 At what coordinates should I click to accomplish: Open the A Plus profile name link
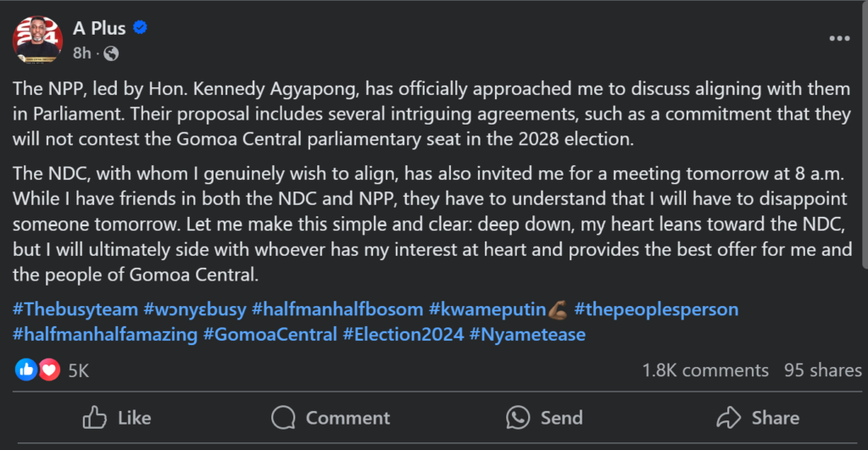pyautogui.click(x=99, y=28)
